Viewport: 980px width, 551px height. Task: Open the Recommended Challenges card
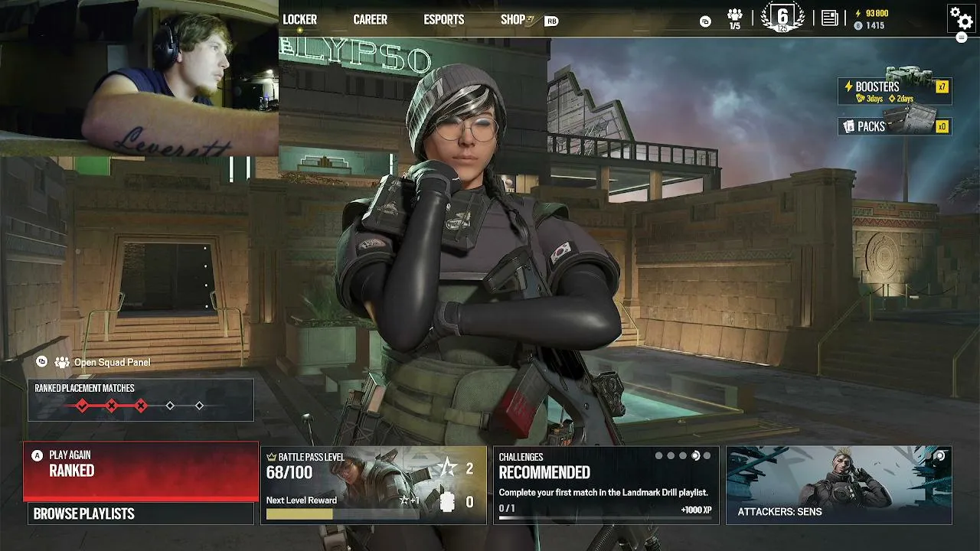tap(606, 485)
